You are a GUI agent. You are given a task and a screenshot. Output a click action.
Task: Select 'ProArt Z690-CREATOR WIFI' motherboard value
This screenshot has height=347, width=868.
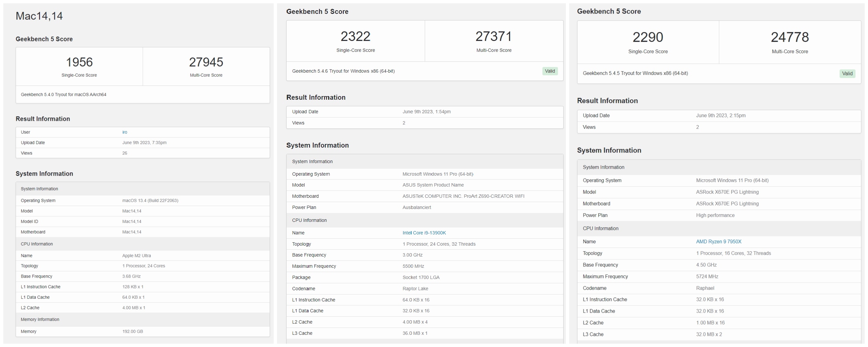[x=493, y=196]
